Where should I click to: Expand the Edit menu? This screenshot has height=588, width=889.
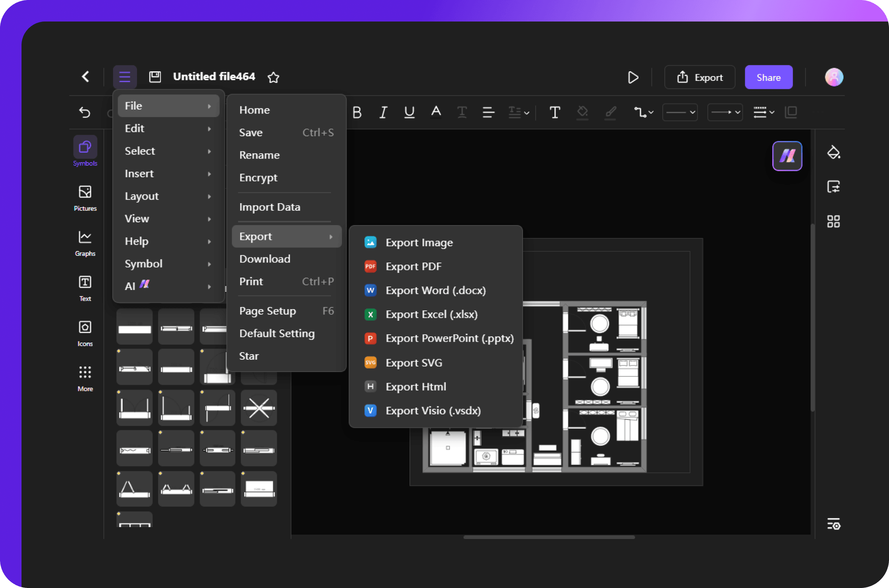(168, 128)
